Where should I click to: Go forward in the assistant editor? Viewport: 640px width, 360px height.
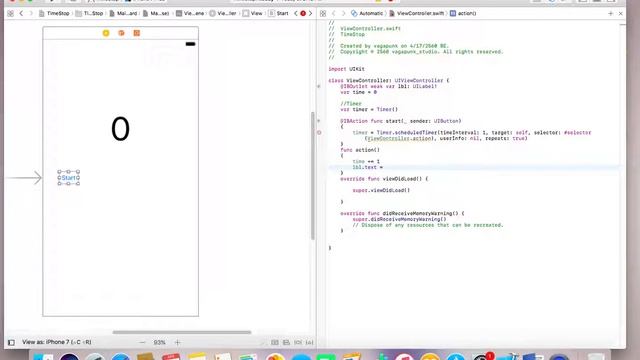[343, 13]
